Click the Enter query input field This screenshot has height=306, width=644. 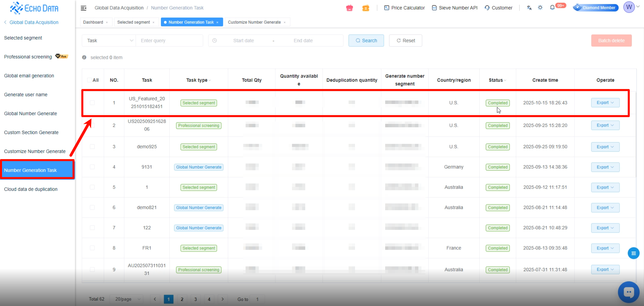click(x=169, y=41)
